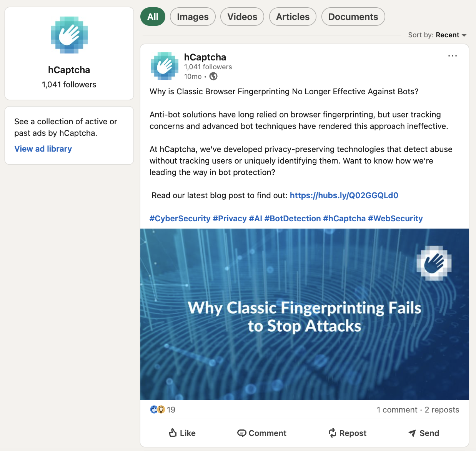476x451 pixels.
Task: Open the #CyberSecurity hashtag
Action: (180, 219)
